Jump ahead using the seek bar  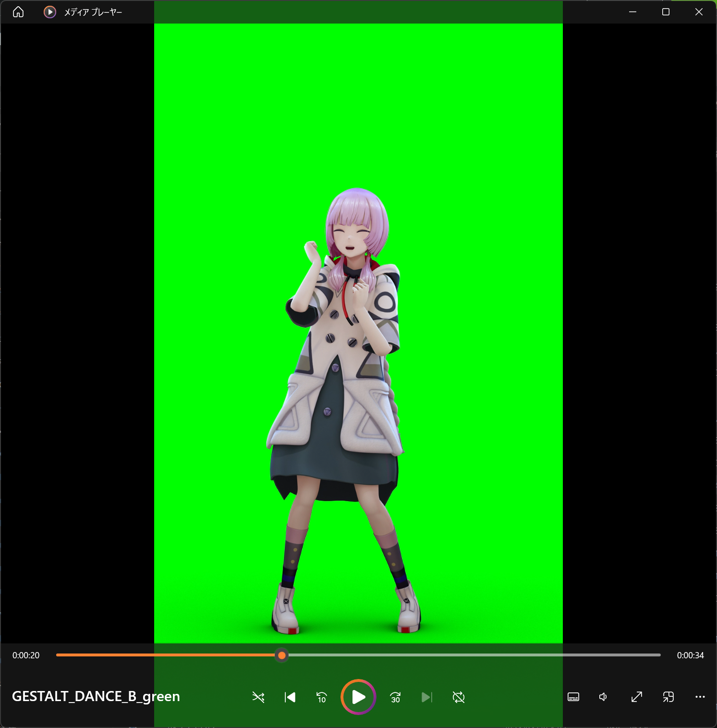[x=480, y=655]
